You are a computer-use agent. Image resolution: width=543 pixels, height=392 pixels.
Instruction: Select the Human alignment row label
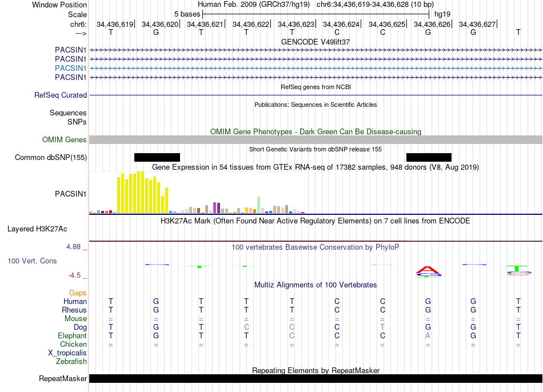[75, 302]
